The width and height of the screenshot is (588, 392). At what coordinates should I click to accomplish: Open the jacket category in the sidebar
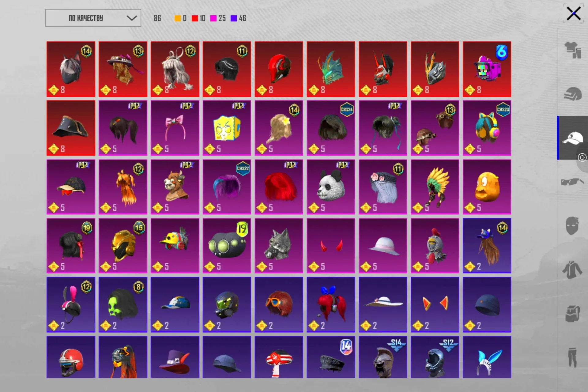point(572,270)
